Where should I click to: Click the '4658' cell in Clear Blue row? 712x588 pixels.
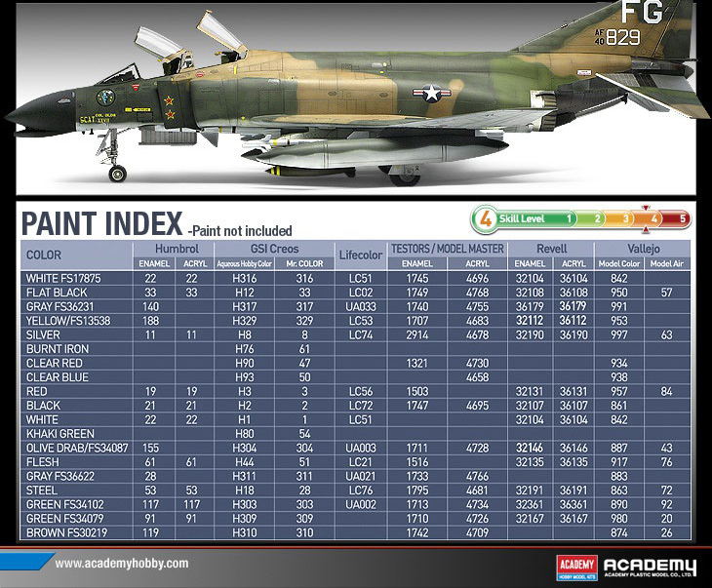pos(477,377)
